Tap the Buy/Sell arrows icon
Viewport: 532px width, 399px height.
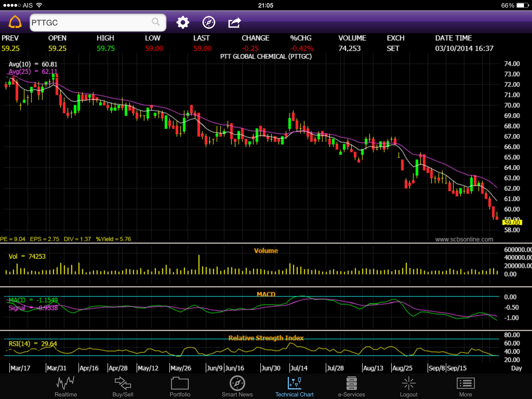123,383
